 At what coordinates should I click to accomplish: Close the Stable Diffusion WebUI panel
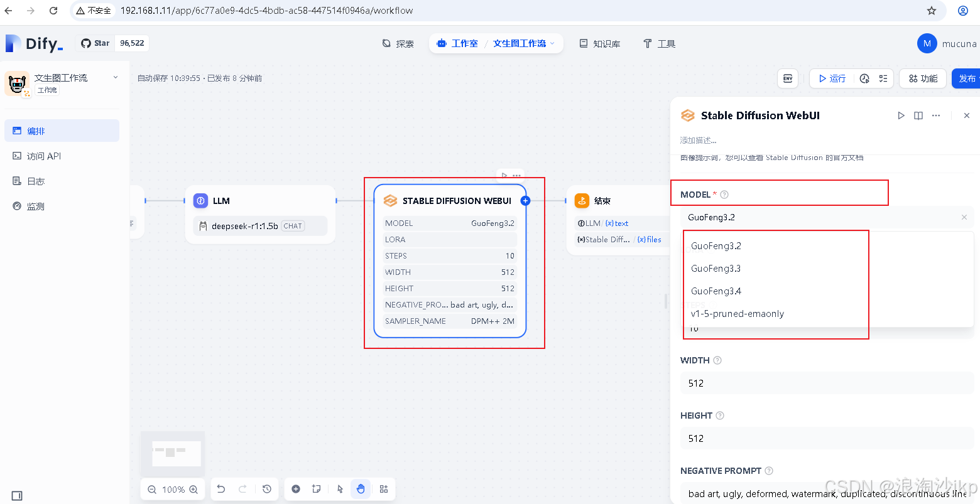[967, 115]
